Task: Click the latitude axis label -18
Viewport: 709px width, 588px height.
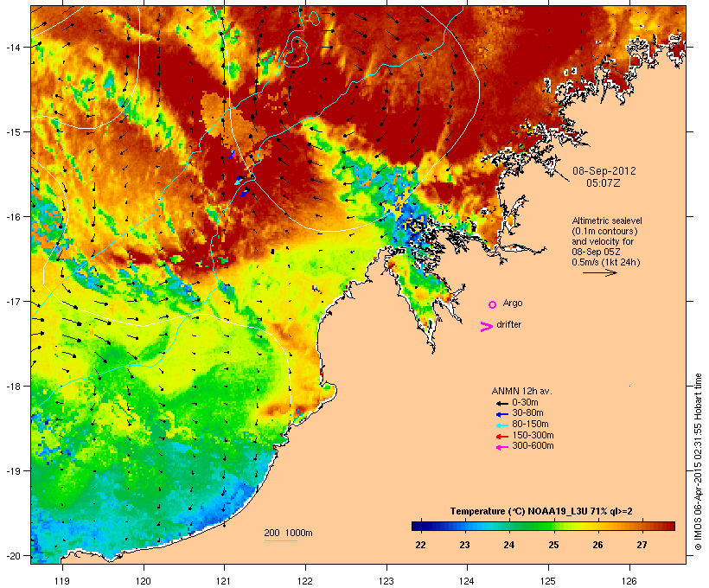Action: [12, 387]
